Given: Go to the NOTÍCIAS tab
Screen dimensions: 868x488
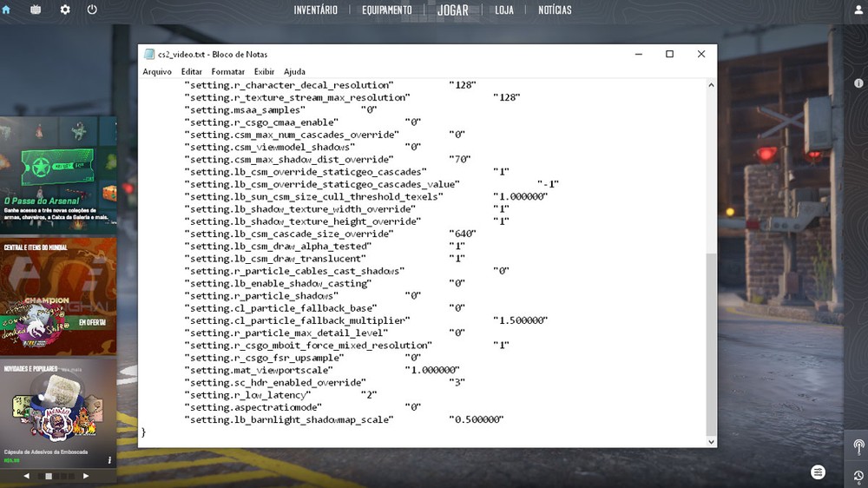Looking at the screenshot, I should pos(555,10).
